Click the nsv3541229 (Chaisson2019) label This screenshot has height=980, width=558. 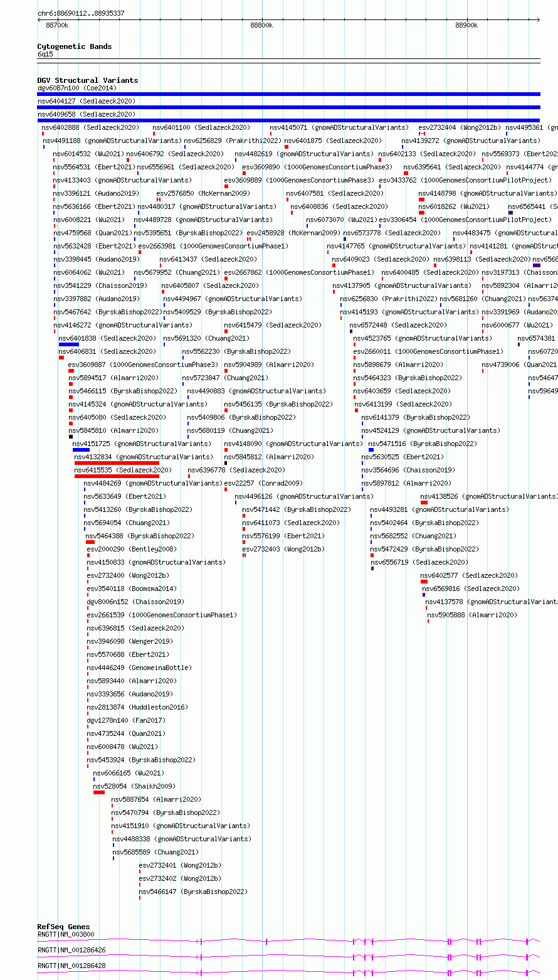(100, 285)
